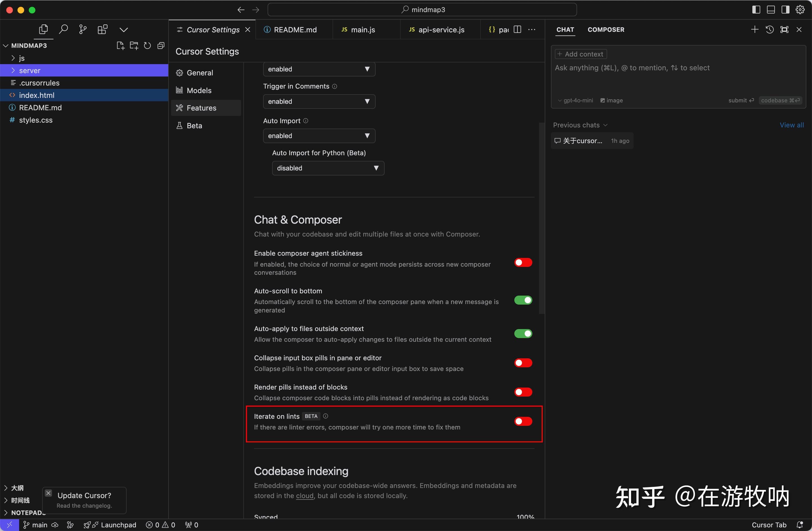Switch to the COMPOSER tab
The image size is (812, 531).
[x=605, y=30]
